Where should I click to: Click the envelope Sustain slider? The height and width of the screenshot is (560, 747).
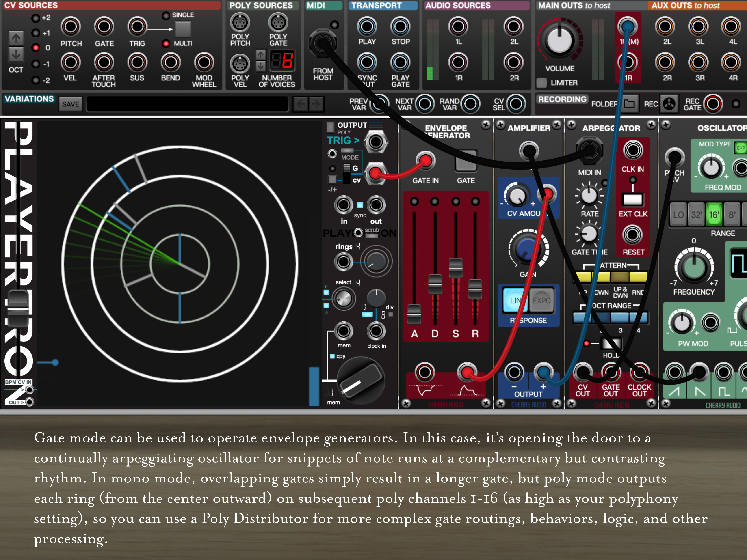[455, 268]
